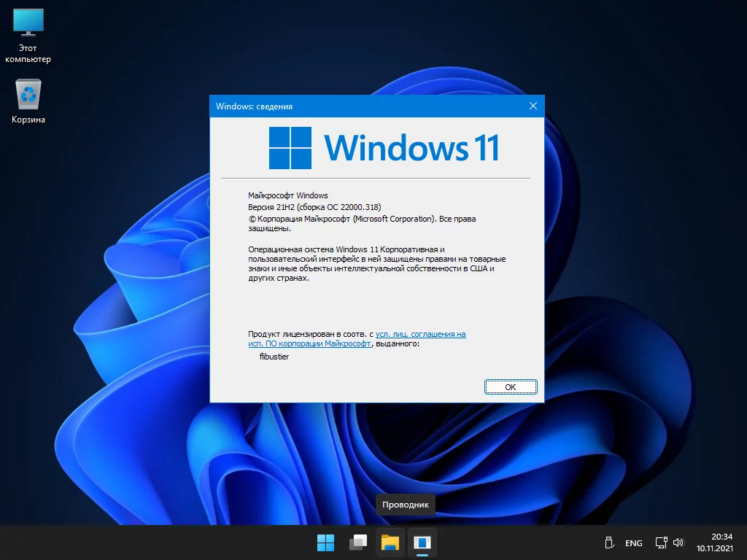747x560 pixels.
Task: Select the Корзина recycle bin icon
Action: [x=28, y=101]
